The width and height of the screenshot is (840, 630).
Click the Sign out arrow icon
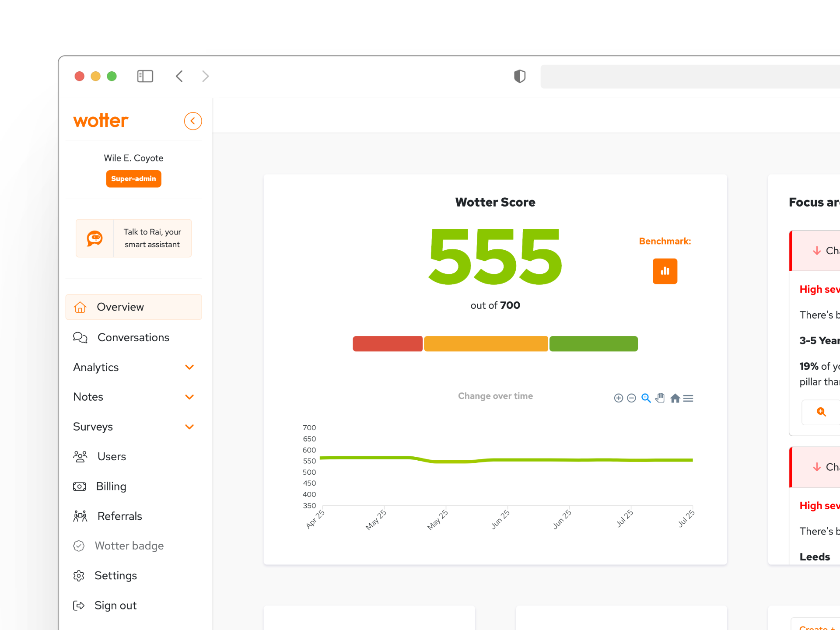click(79, 605)
